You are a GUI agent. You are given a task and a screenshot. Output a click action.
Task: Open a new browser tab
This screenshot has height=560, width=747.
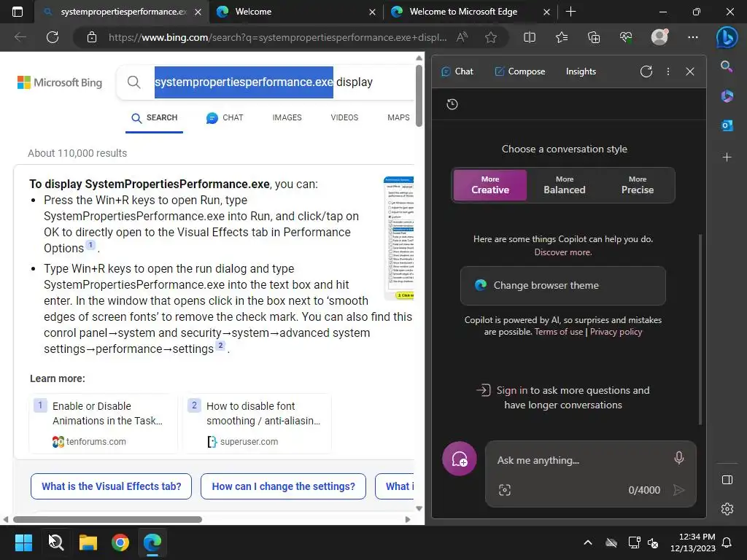point(570,12)
